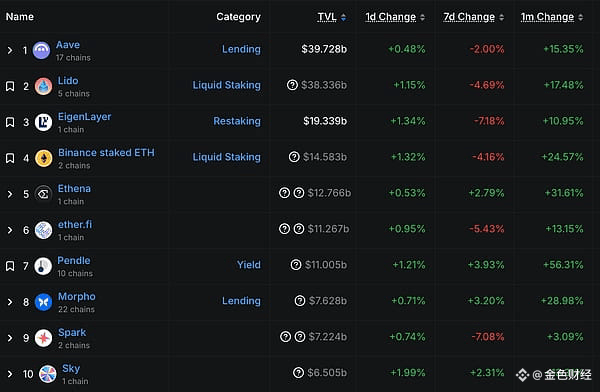Click the EigenLayer logo icon

[x=43, y=122]
